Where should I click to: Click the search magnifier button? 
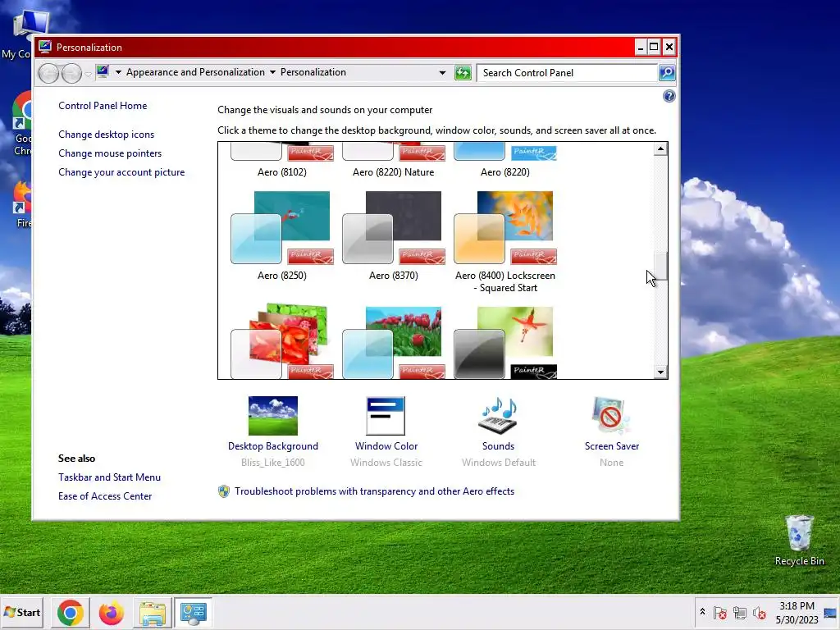click(x=667, y=72)
